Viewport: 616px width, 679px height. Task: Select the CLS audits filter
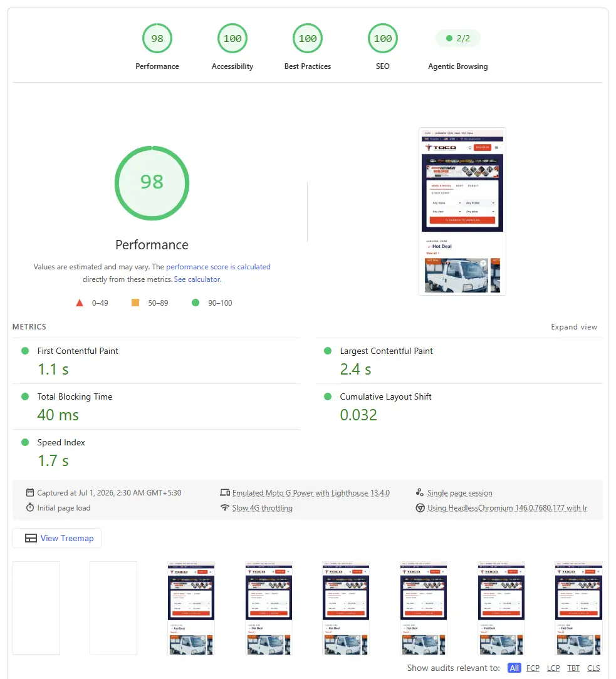pos(593,668)
